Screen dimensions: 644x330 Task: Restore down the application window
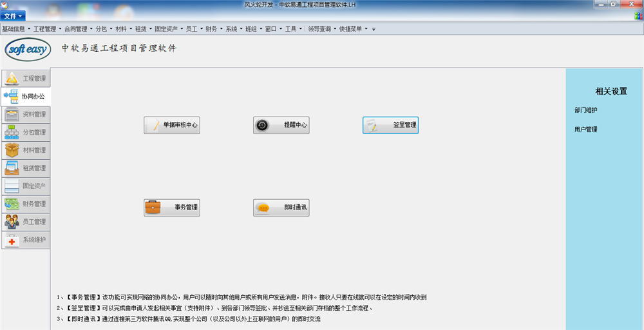(x=613, y=4)
